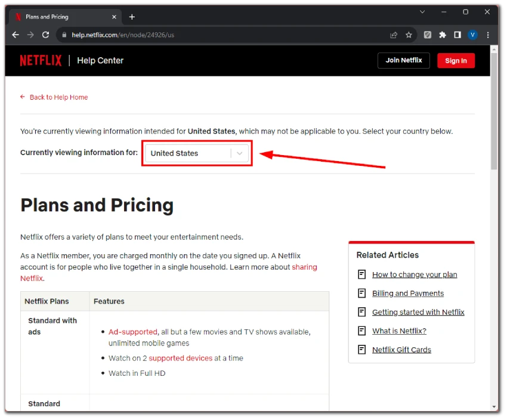Click the browser forward arrow
Image resolution: width=507 pixels, height=420 pixels.
click(x=30, y=35)
